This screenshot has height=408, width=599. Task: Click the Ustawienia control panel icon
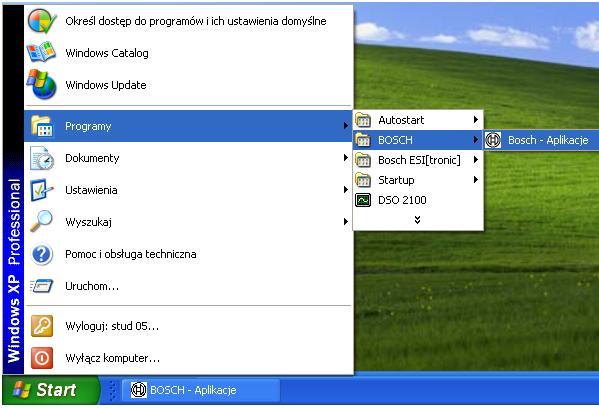point(41,190)
